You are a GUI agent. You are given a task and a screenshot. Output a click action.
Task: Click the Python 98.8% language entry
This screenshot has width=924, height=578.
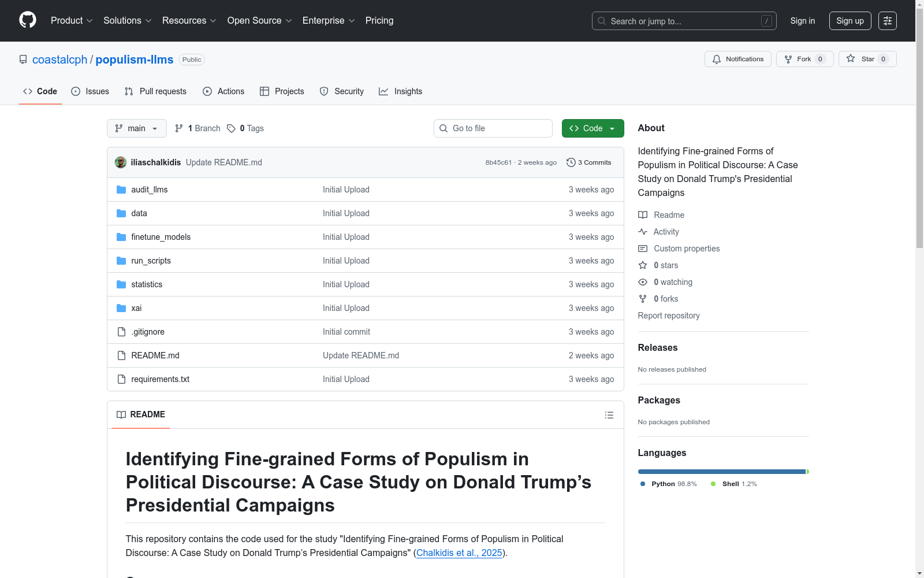[x=669, y=484]
